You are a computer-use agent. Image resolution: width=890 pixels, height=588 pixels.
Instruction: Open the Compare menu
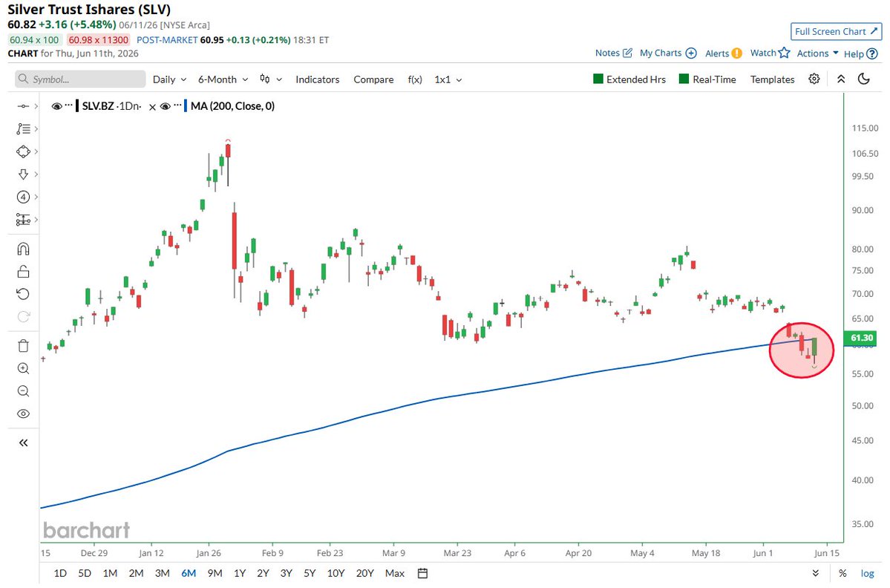click(373, 79)
